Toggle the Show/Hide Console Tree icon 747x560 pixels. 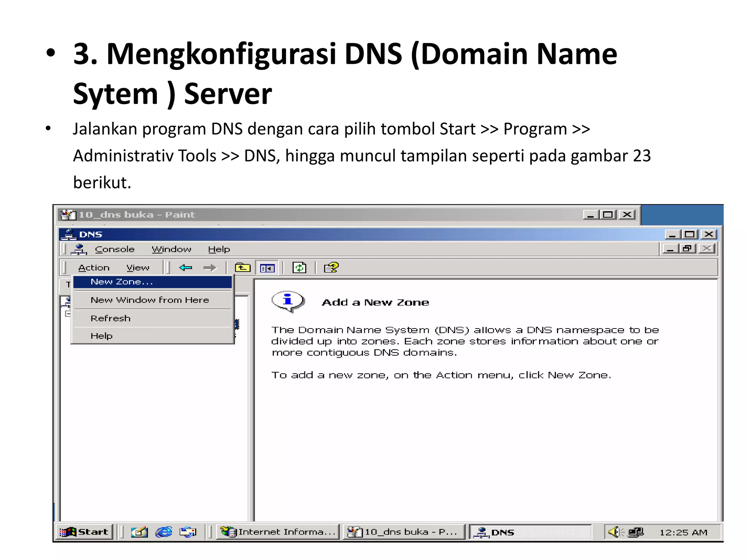pyautogui.click(x=267, y=268)
